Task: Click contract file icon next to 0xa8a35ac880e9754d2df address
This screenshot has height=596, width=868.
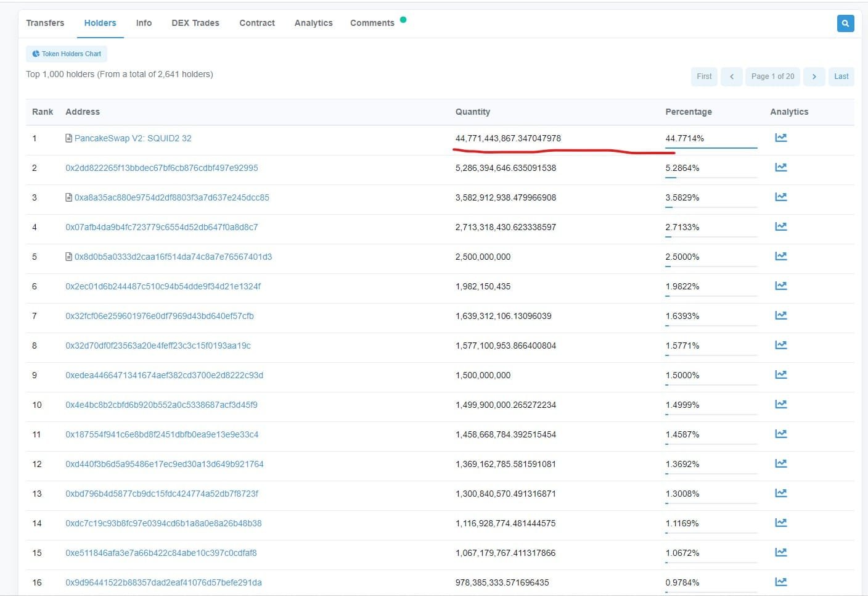Action: tap(69, 197)
